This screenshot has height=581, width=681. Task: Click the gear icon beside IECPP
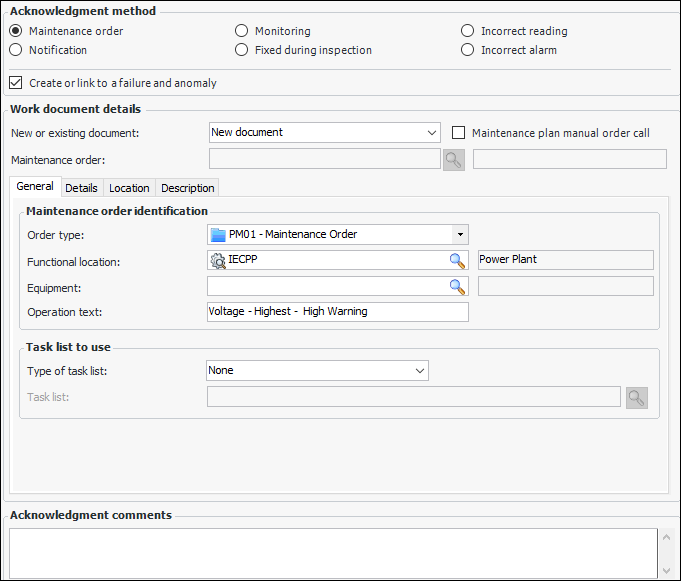(x=218, y=260)
